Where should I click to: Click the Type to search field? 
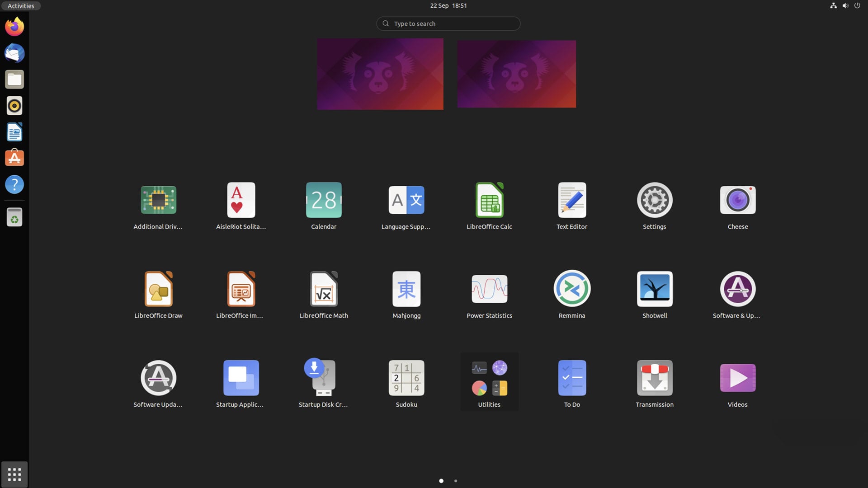448,23
